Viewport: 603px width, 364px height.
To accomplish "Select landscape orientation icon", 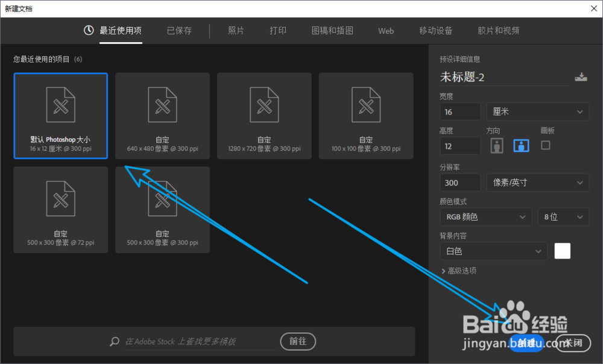I will click(x=521, y=146).
